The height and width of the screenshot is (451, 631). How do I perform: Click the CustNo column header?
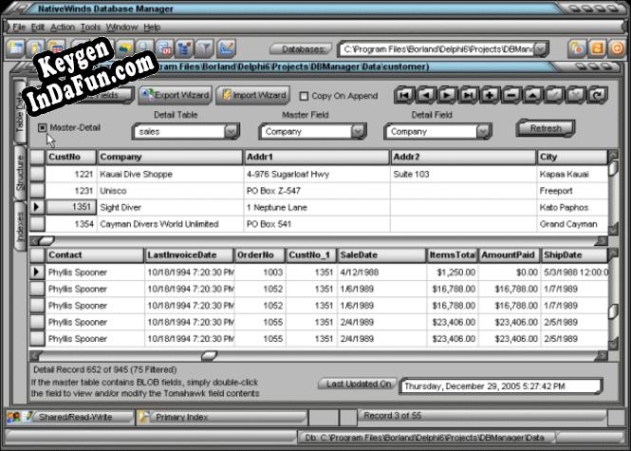pos(71,157)
